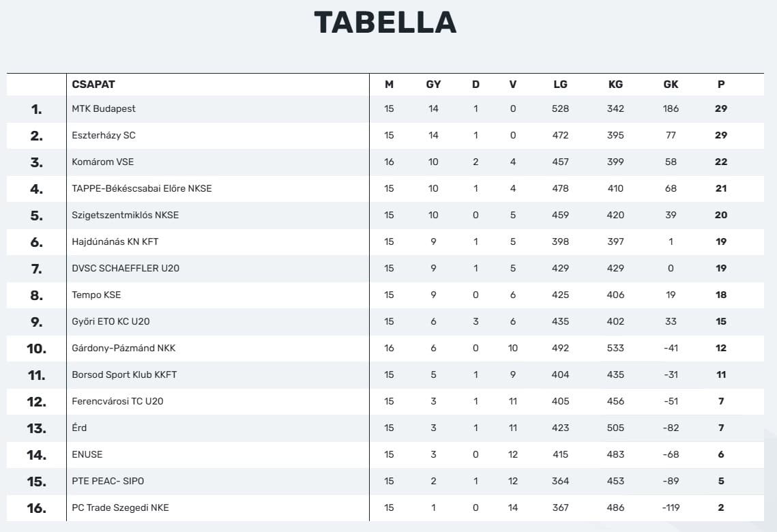This screenshot has height=532, width=777.
Task: Click Borsod Sport Klub KKFT
Action: 124,374
